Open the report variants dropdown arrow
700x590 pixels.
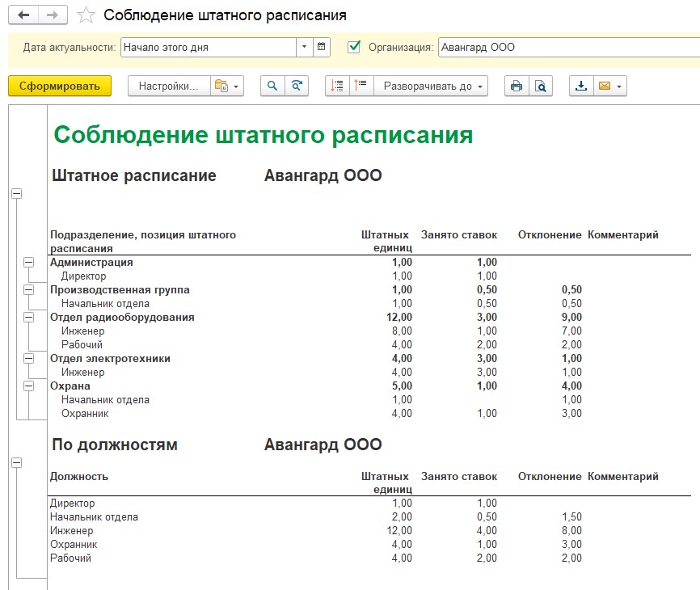click(x=236, y=86)
